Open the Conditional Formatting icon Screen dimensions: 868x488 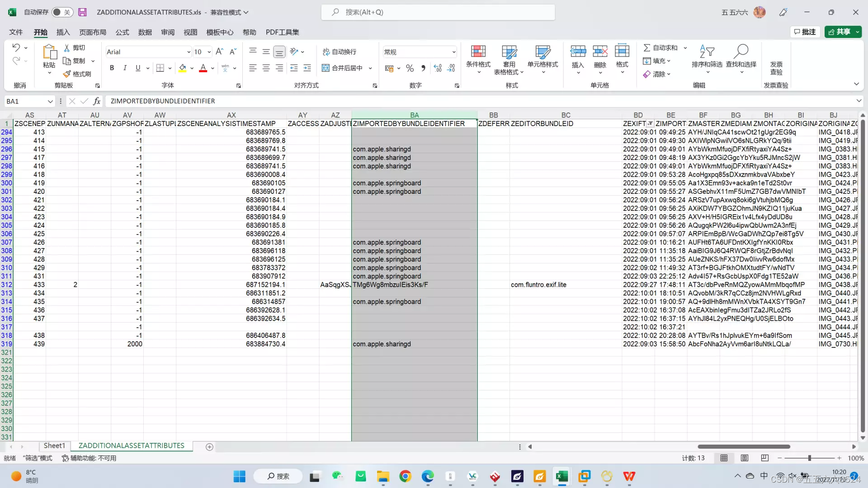[478, 52]
